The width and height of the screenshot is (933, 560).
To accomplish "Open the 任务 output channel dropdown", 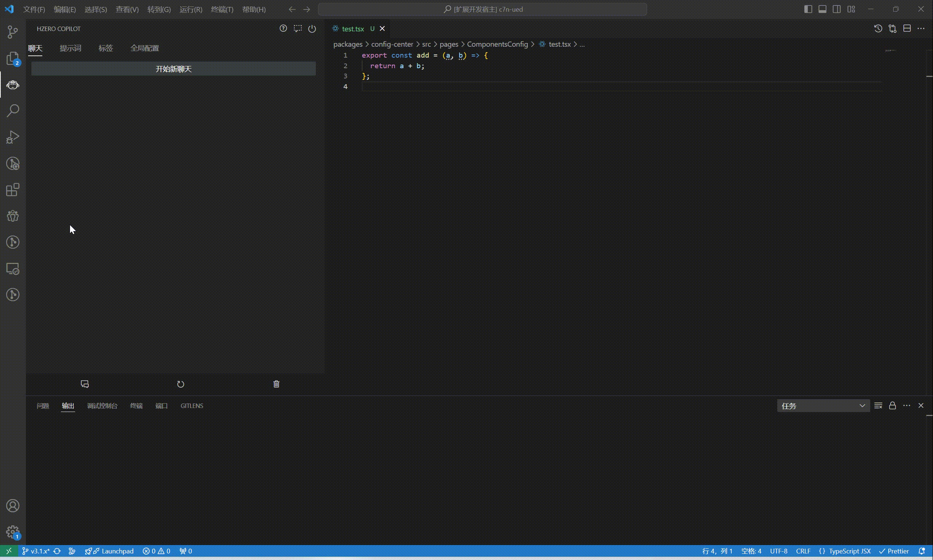I will pyautogui.click(x=823, y=406).
